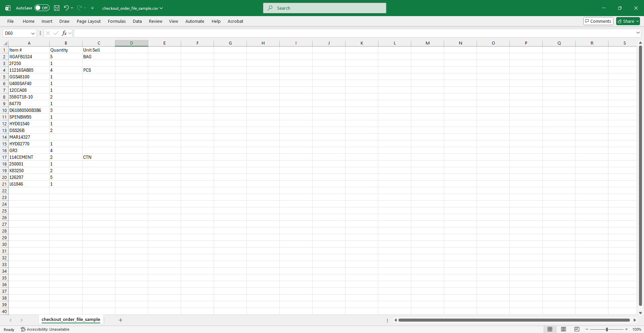This screenshot has height=333, width=644.
Task: Click the horizontal scrollbar thumb
Action: [x=514, y=320]
